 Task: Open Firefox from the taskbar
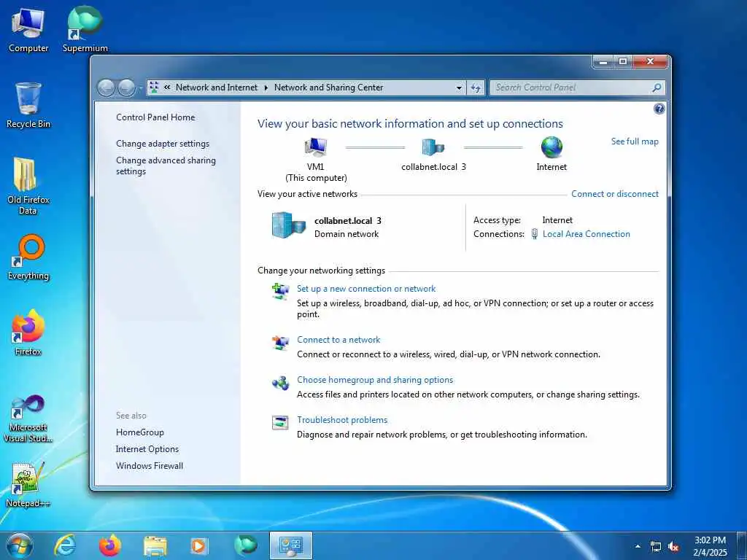(x=109, y=545)
